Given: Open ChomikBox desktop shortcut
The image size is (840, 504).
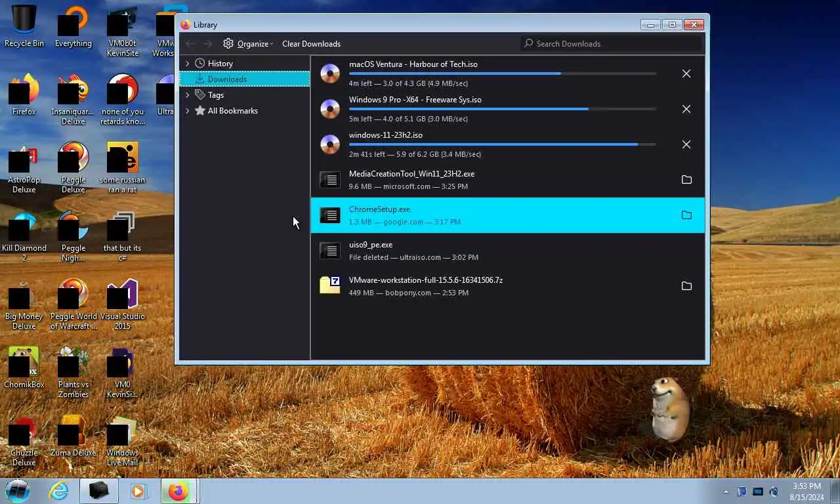Looking at the screenshot, I should point(24,367).
